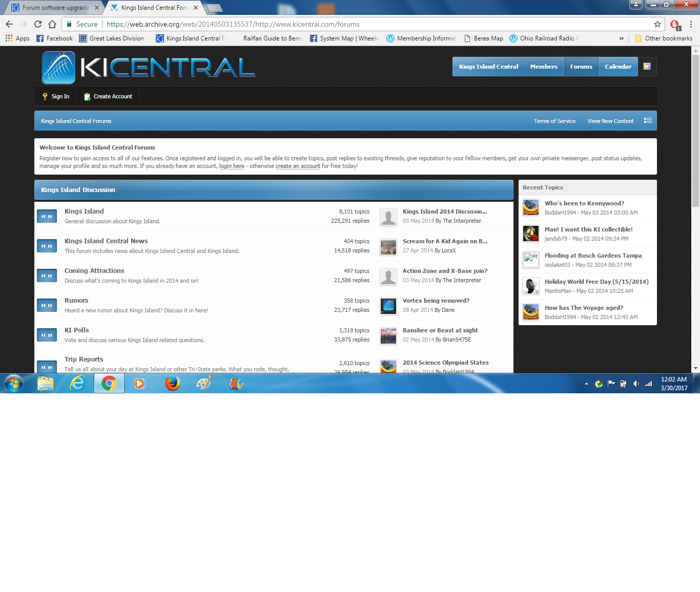Open the Berea Map bookmark
Image resolution: width=700 pixels, height=592 pixels.
pos(483,38)
